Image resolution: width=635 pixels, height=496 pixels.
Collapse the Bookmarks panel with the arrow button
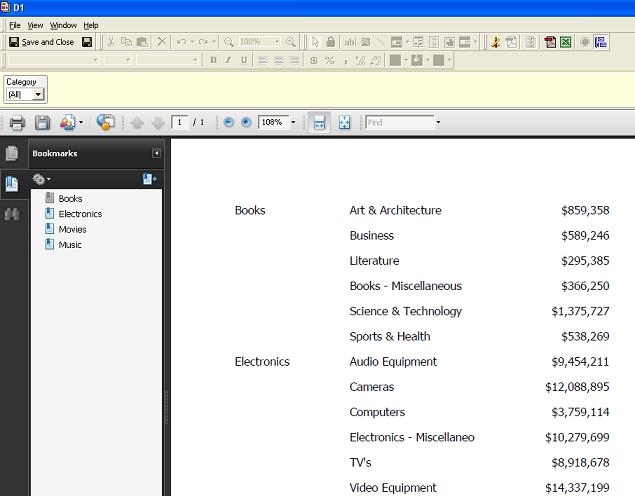click(156, 153)
